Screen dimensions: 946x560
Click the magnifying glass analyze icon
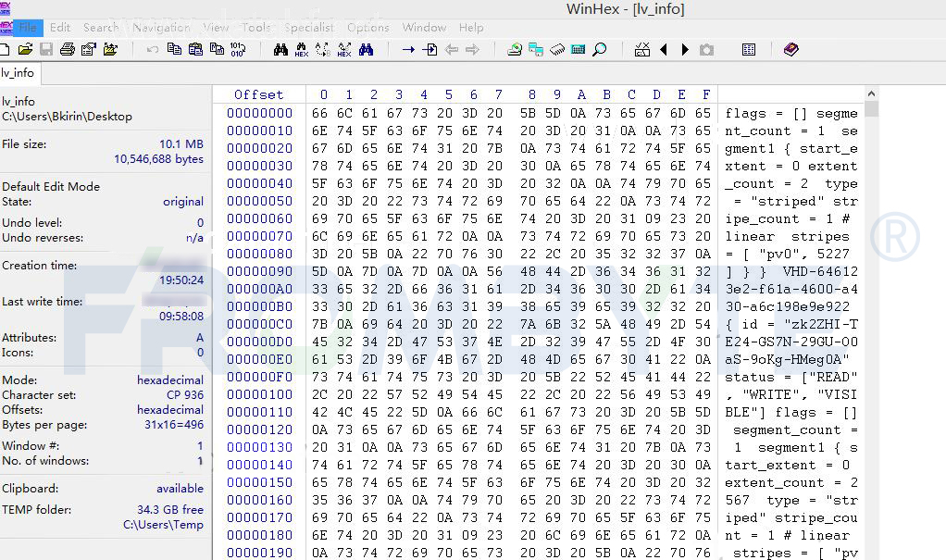[600, 49]
